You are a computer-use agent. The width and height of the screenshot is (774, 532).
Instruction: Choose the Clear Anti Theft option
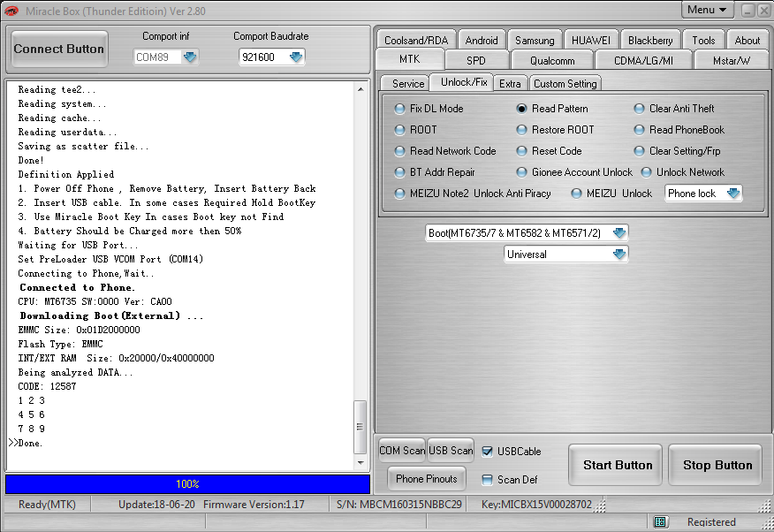click(x=639, y=109)
